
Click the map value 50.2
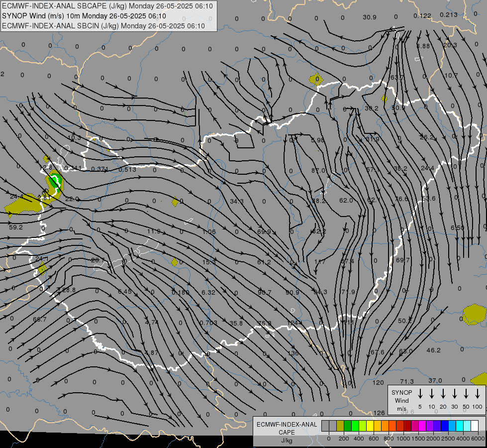[x=405, y=321]
